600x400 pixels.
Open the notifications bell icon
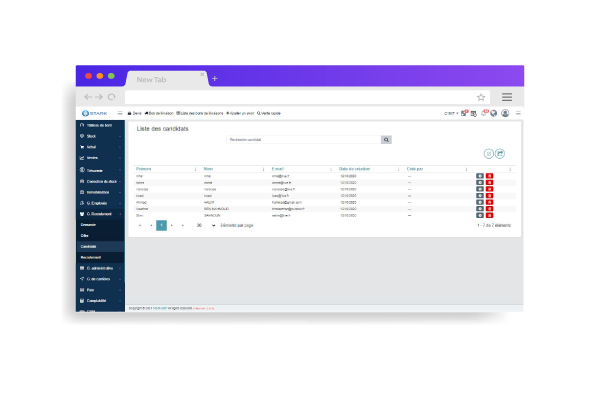[x=483, y=113]
